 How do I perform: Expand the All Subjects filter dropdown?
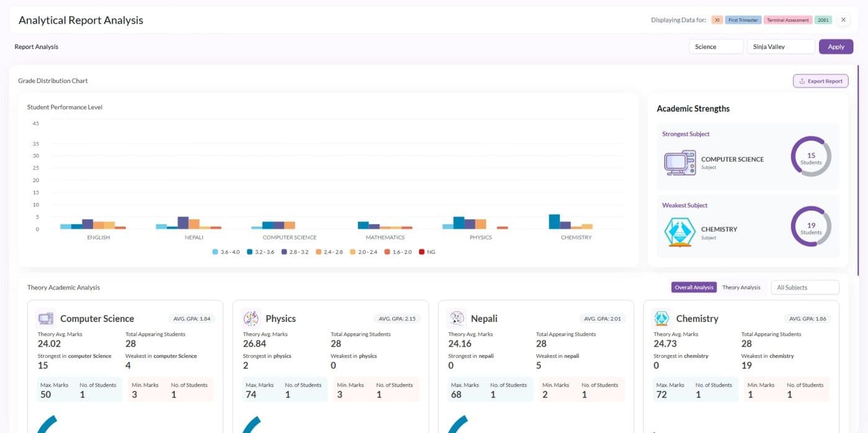pyautogui.click(x=805, y=287)
